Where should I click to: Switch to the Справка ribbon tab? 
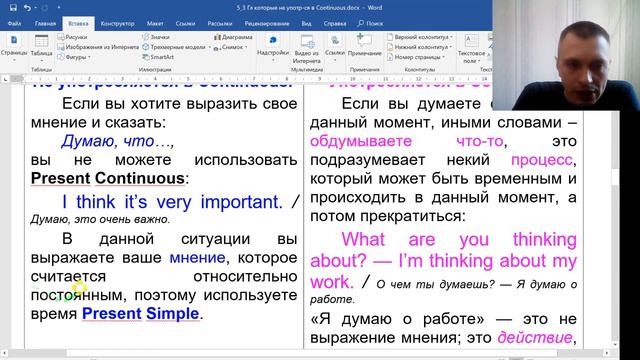pos(335,24)
